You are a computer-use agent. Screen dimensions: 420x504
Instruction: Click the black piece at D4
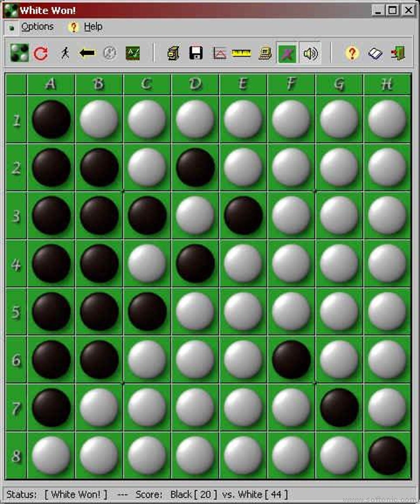195,264
